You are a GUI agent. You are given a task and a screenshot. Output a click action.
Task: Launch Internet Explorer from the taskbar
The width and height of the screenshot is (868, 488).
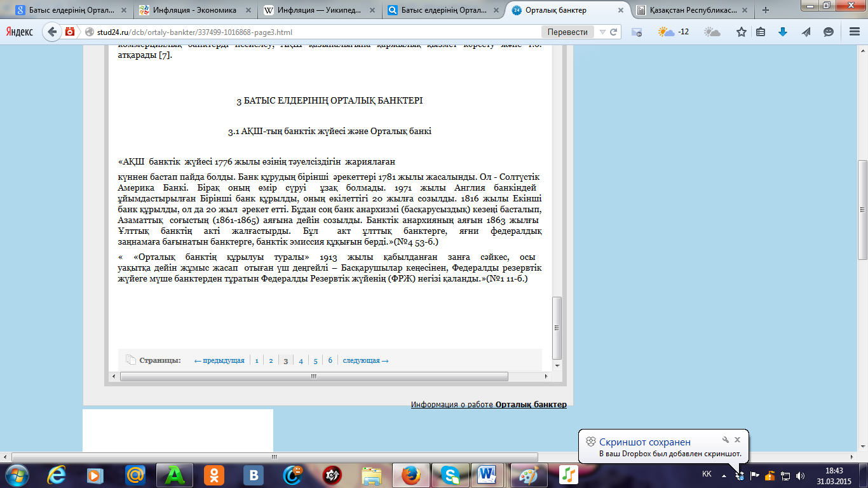coord(57,474)
